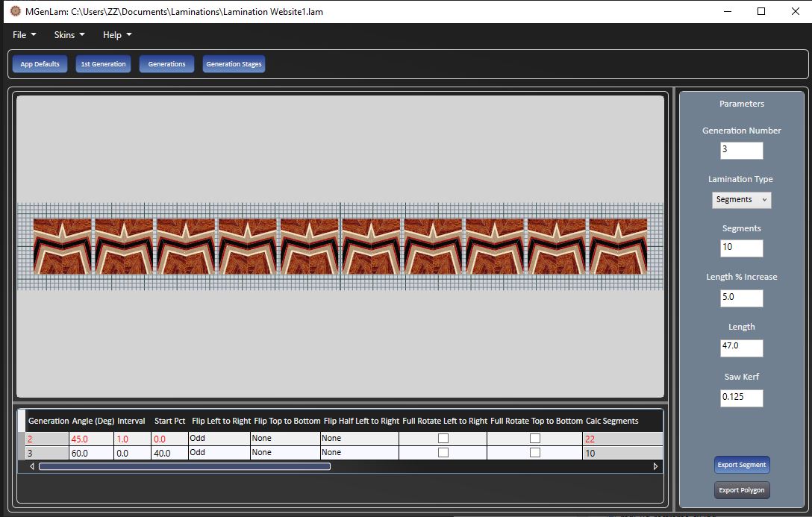
Task: Open the Skins menu
Action: pyautogui.click(x=69, y=35)
